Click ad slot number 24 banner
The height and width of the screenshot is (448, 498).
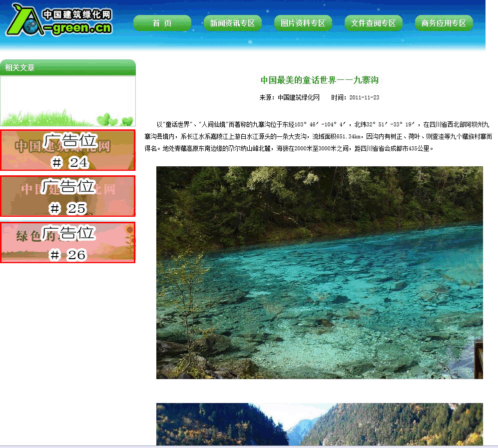(67, 150)
